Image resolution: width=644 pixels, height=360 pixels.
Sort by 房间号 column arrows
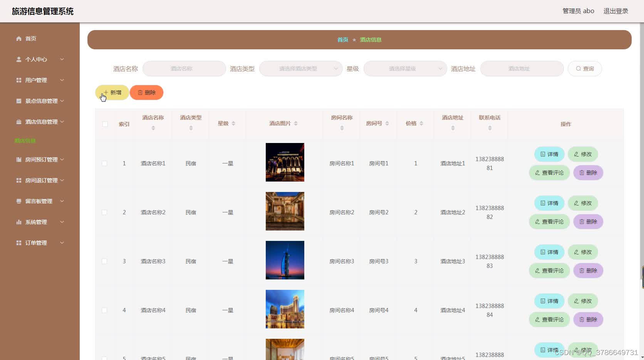click(x=387, y=123)
